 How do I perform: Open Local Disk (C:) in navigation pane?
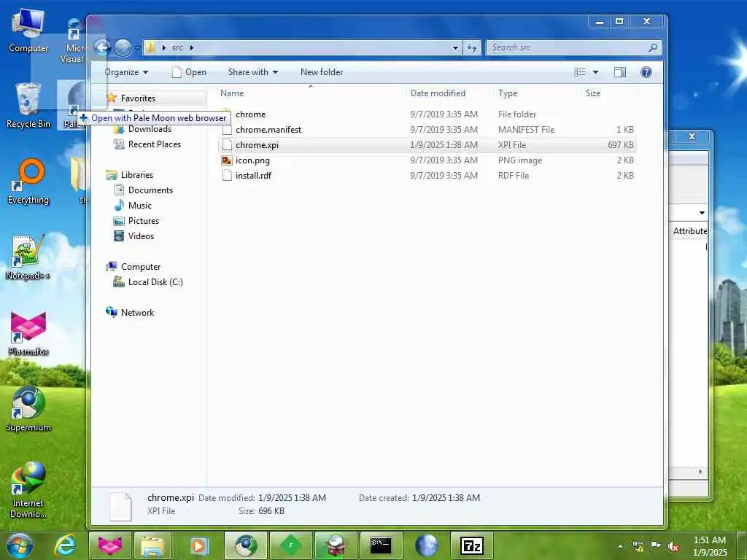coord(155,282)
